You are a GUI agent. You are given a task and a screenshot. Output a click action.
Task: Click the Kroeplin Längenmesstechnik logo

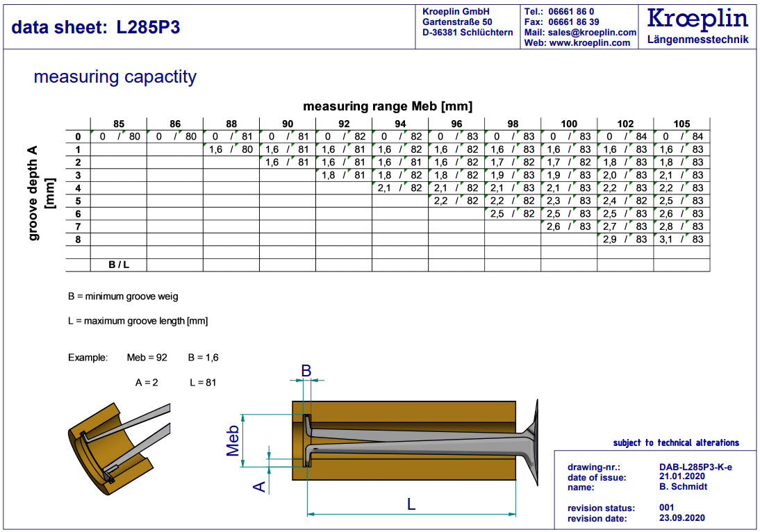click(x=697, y=26)
